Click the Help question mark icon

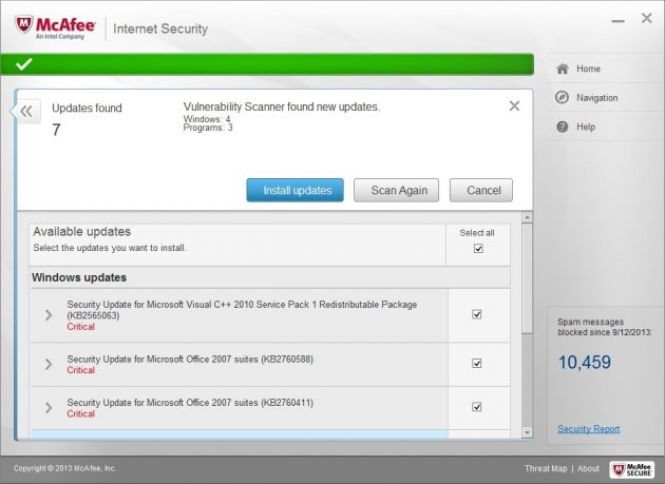tap(562, 127)
